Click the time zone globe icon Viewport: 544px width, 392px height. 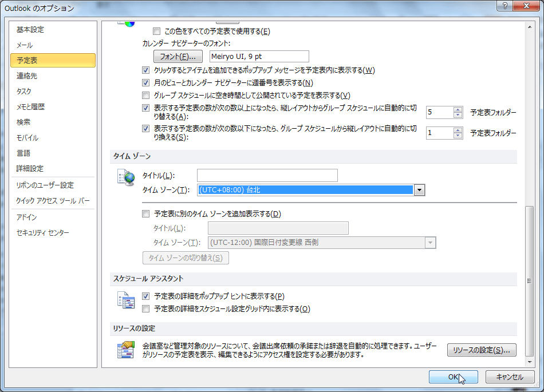(x=125, y=177)
